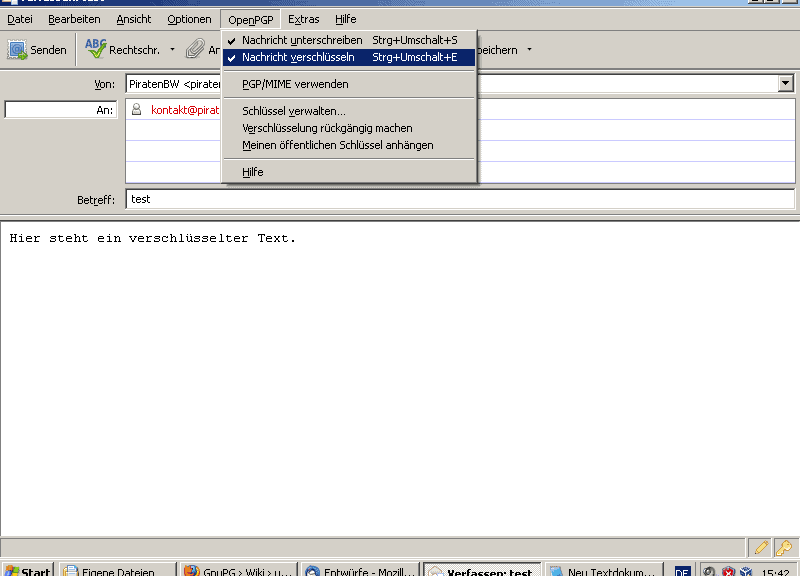Switch to Entwürfe Mozilla Thunderbird taskbar window
The width and height of the screenshot is (800, 576).
click(x=360, y=570)
